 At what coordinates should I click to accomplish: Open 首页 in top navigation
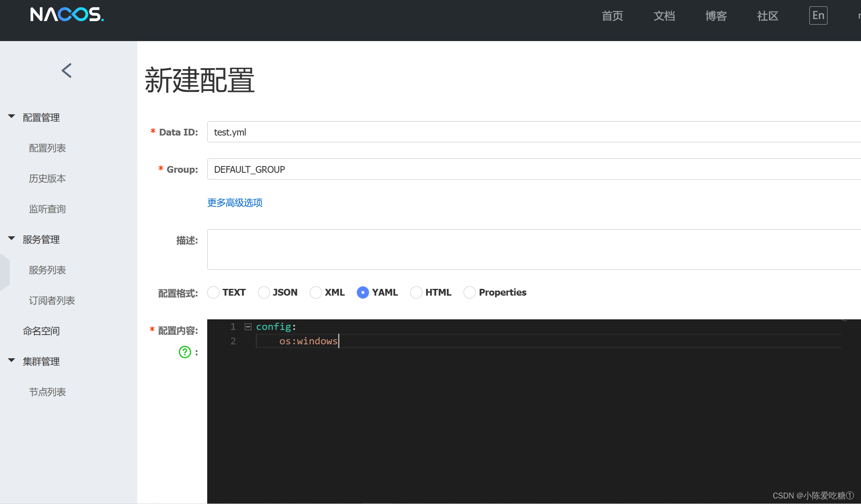612,16
